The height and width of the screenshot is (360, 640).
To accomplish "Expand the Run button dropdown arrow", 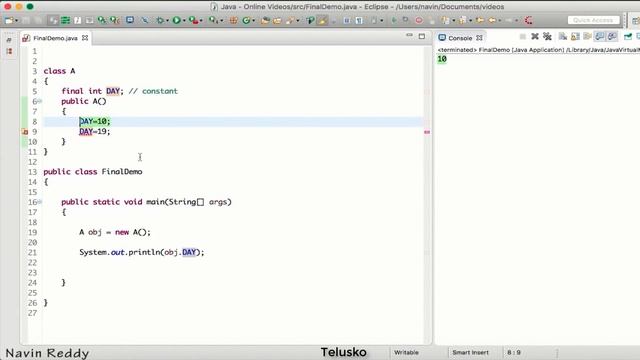I will [x=184, y=20].
